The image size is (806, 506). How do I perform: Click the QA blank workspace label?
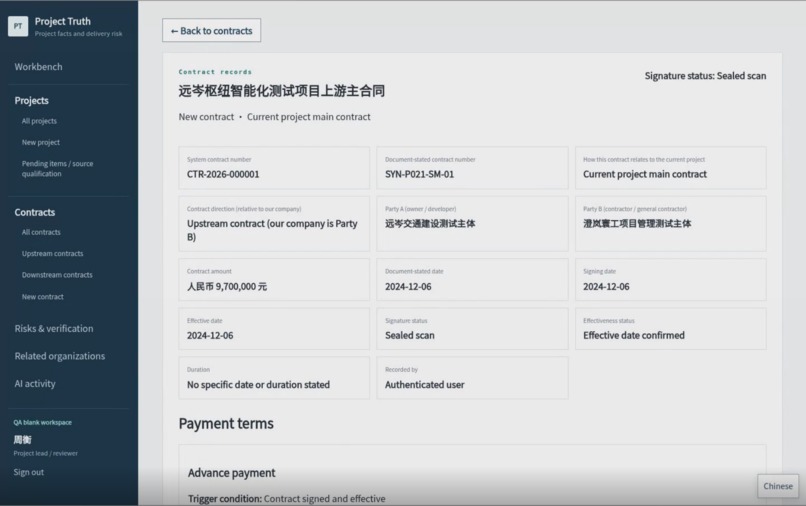click(43, 422)
